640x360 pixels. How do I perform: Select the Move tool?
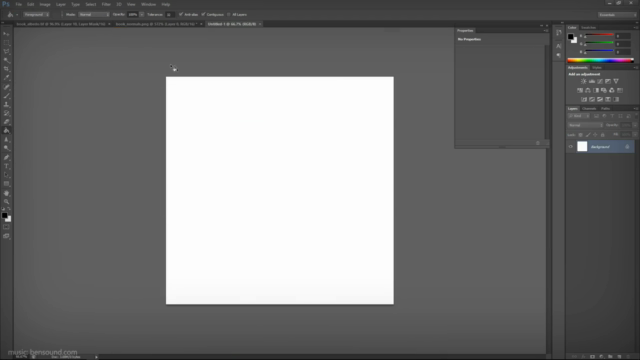point(7,34)
